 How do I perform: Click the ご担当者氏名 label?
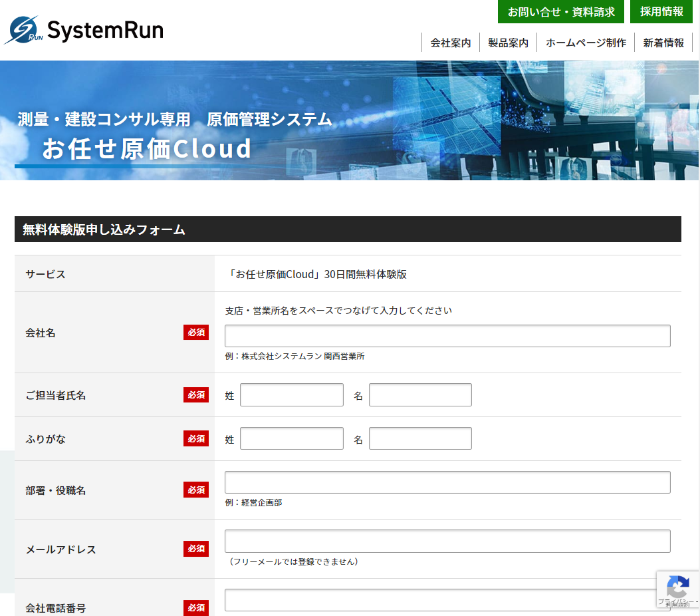coord(55,395)
